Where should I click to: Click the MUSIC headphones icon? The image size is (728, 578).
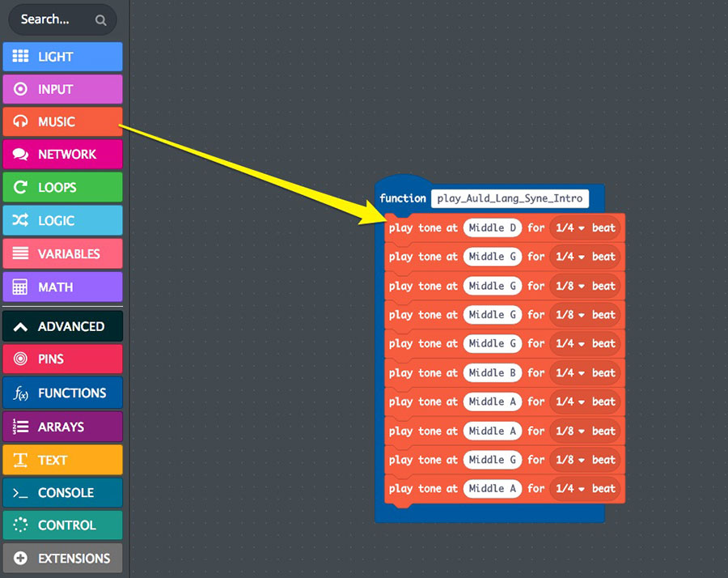[21, 121]
